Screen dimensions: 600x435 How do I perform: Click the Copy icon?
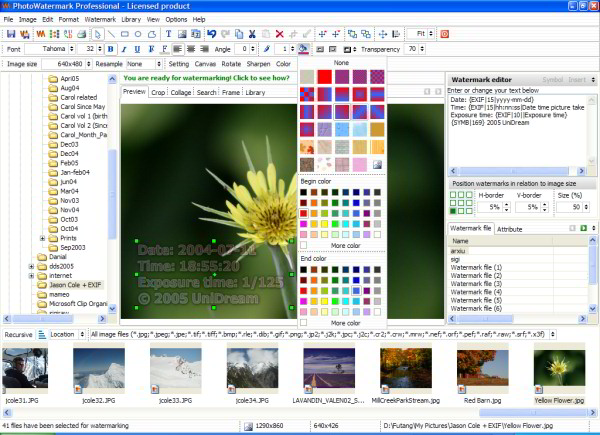239,34
